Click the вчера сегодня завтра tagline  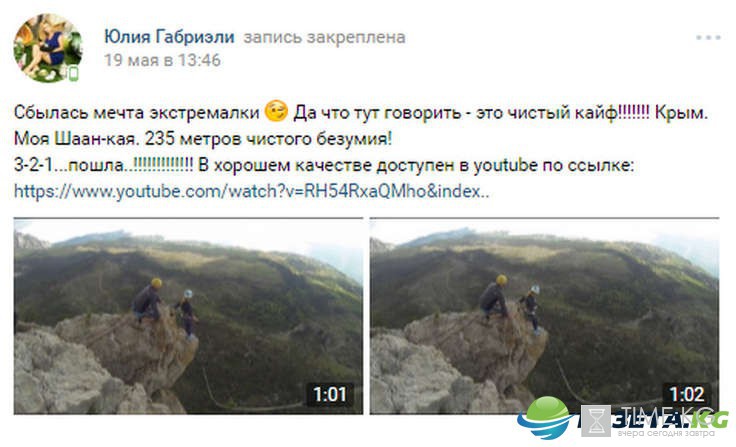tap(664, 433)
